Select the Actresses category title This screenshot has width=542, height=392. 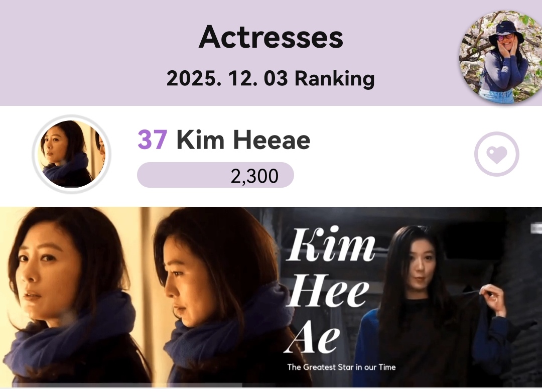pyautogui.click(x=270, y=37)
